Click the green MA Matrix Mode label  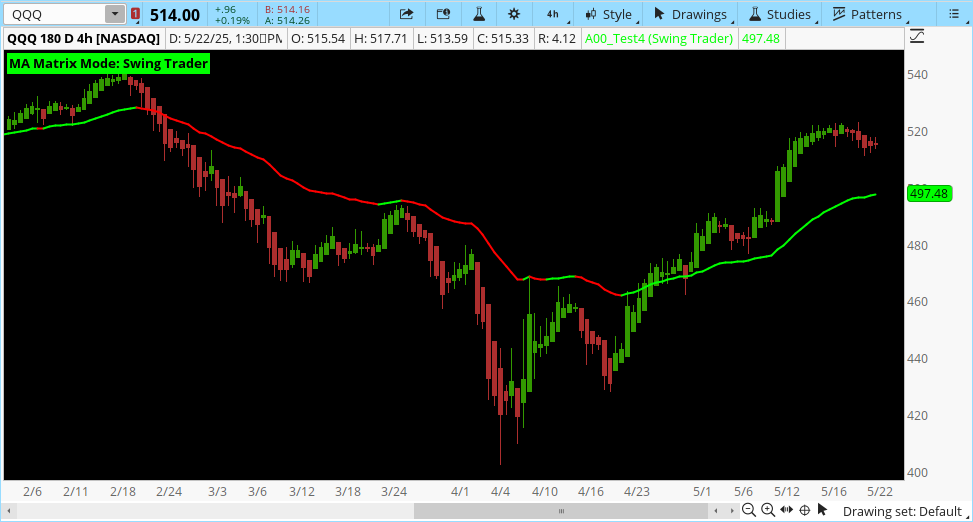(x=108, y=64)
